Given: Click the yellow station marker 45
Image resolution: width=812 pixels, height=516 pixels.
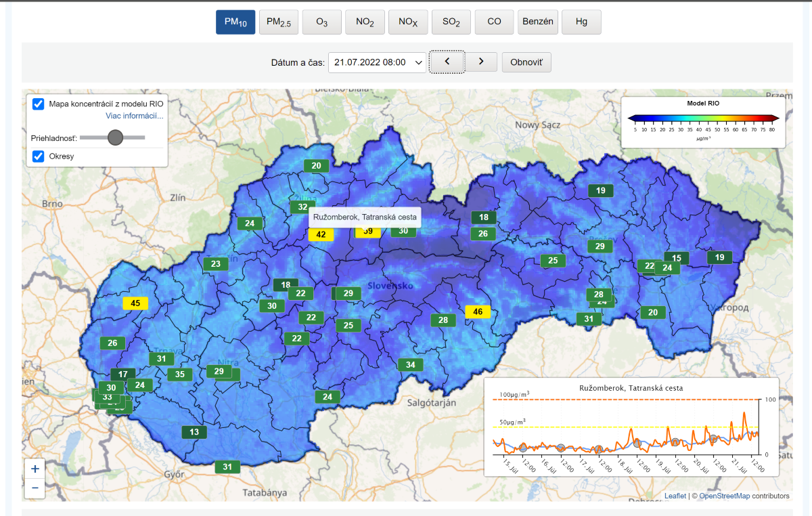Looking at the screenshot, I should point(135,303).
